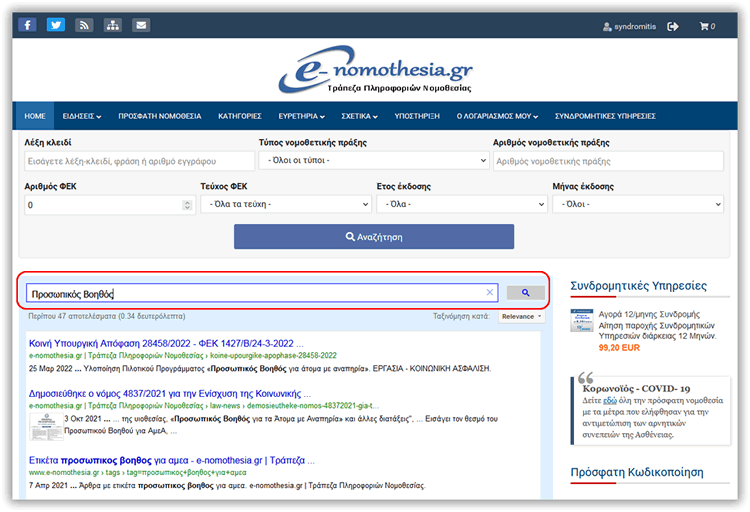Open the Κοινή Υπουργική Απόφαση 28458/2022 result

click(166, 343)
